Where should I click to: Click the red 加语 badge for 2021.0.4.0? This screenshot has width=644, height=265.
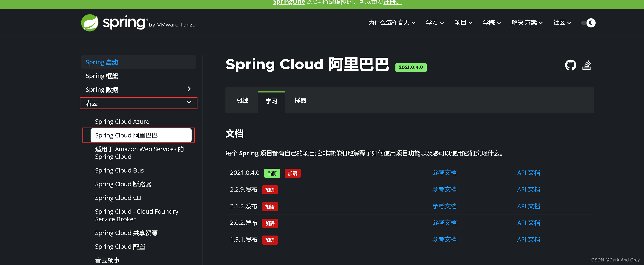(x=293, y=173)
